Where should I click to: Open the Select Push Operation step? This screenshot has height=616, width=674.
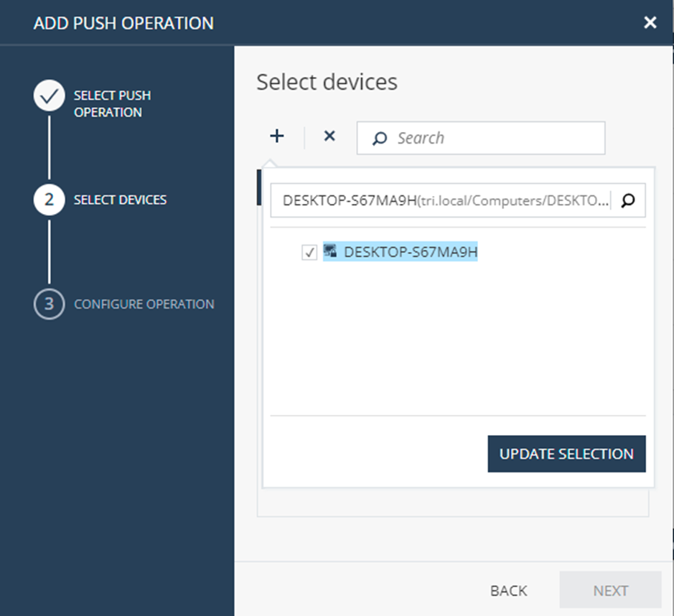pyautogui.click(x=112, y=103)
